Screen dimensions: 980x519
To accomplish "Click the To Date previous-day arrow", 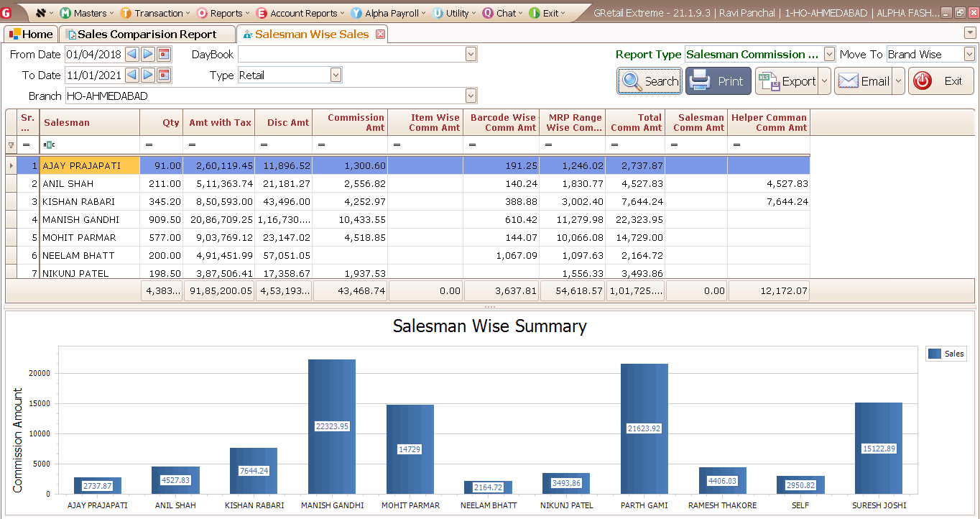I will click(x=131, y=75).
